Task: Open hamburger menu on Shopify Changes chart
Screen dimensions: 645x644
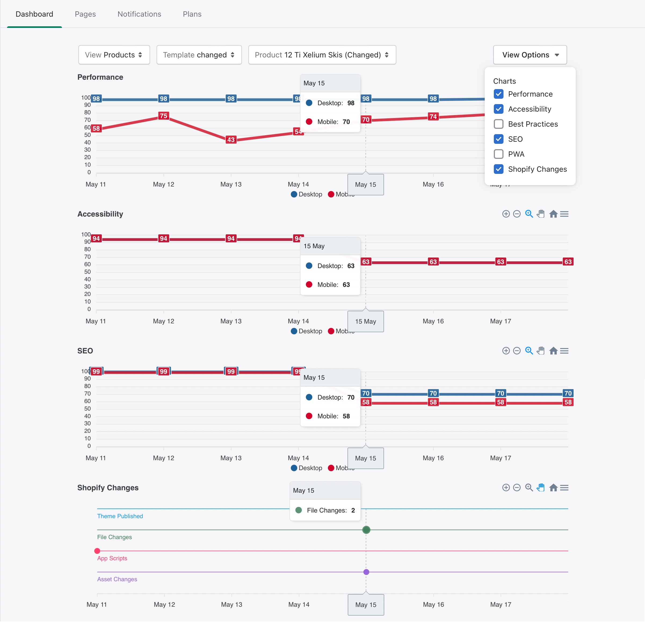Action: 564,488
